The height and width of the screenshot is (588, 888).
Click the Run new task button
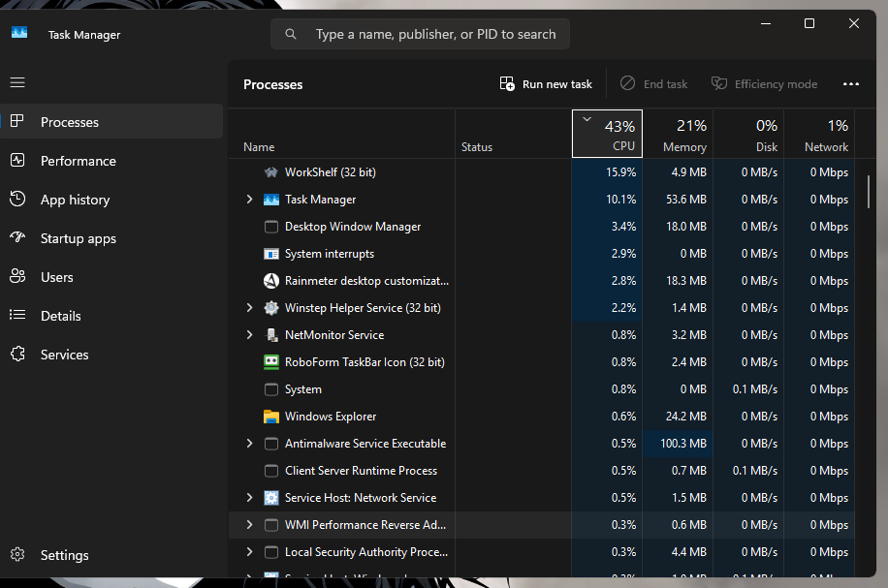point(546,84)
